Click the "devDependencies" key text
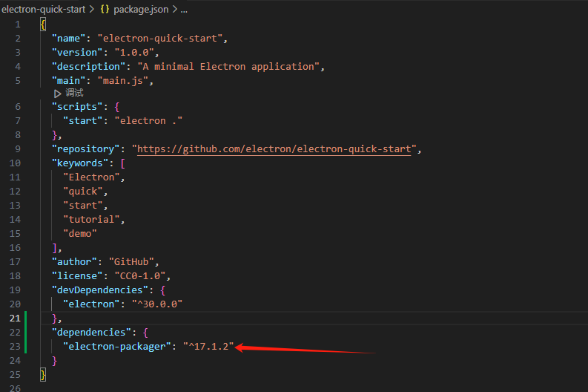Image resolution: width=588 pixels, height=392 pixels. point(100,290)
